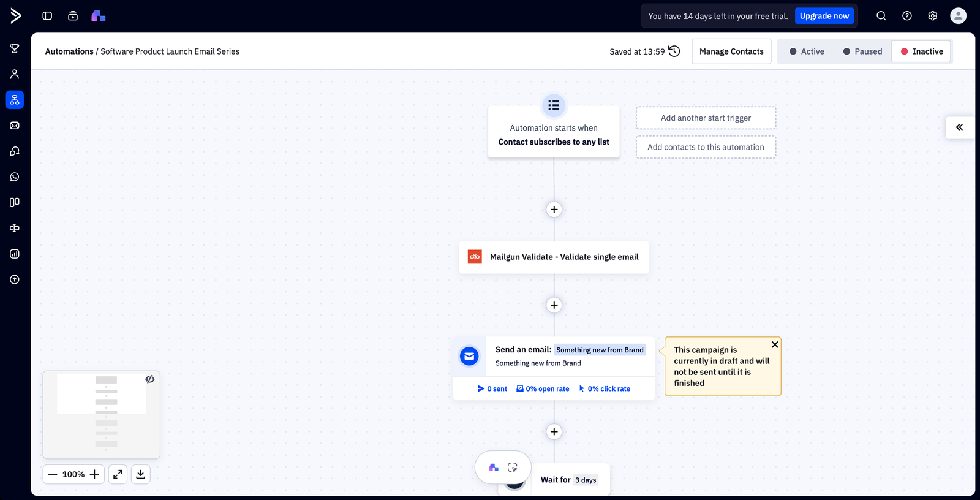The image size is (980, 500).
Task: Open the Mailgun Validate single email step
Action: pyautogui.click(x=554, y=257)
